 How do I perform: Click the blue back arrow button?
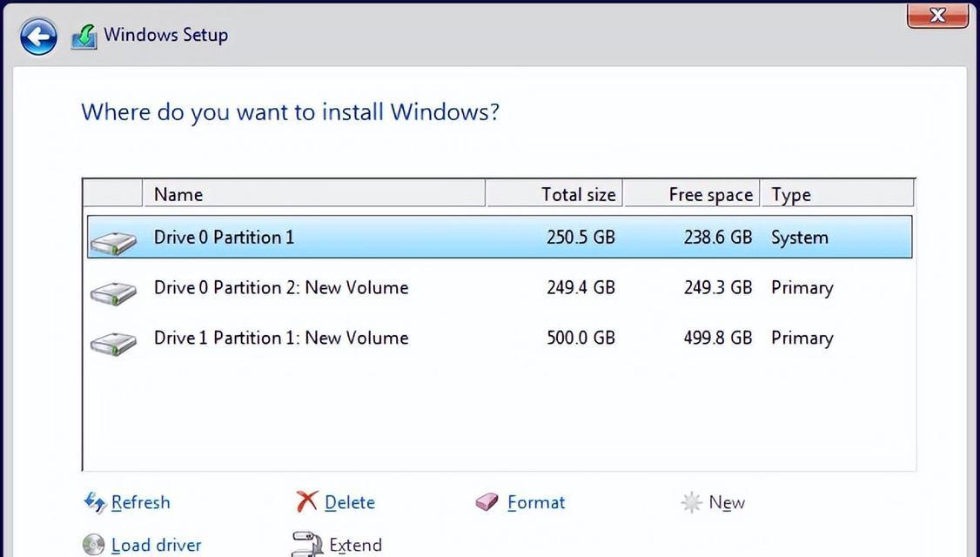[38, 37]
